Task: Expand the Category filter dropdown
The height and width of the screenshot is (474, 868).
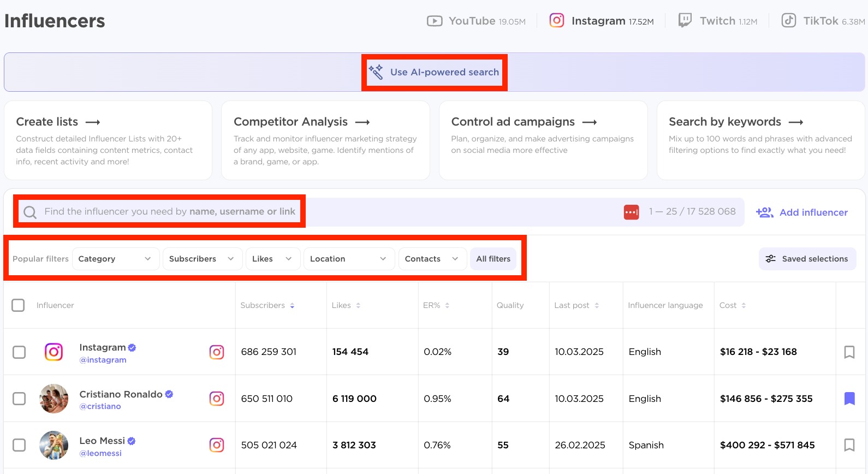Action: 115,259
